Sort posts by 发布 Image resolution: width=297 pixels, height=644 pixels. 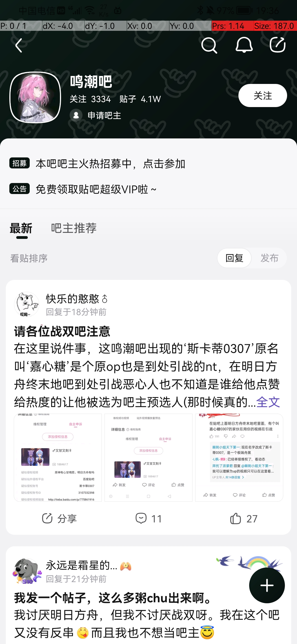point(269,258)
